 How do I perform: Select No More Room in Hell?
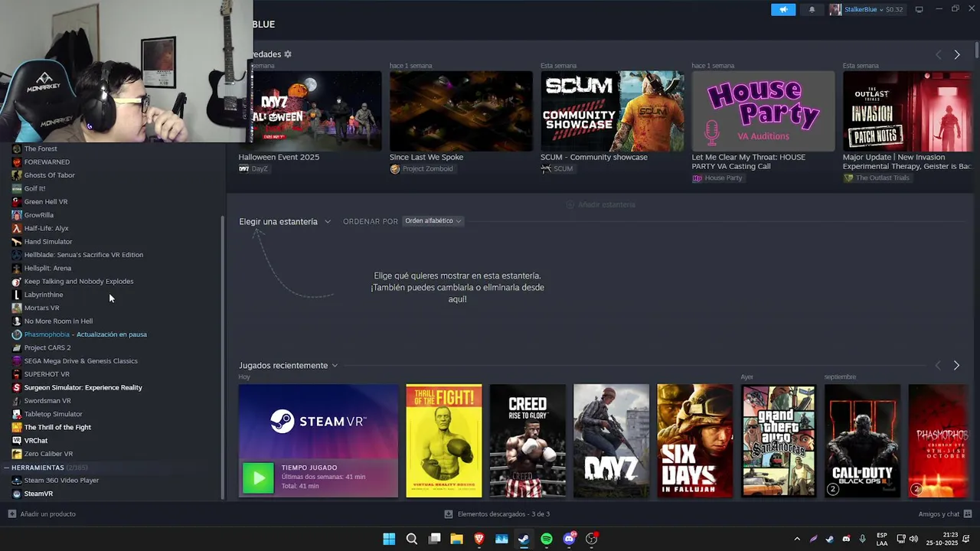click(x=58, y=321)
